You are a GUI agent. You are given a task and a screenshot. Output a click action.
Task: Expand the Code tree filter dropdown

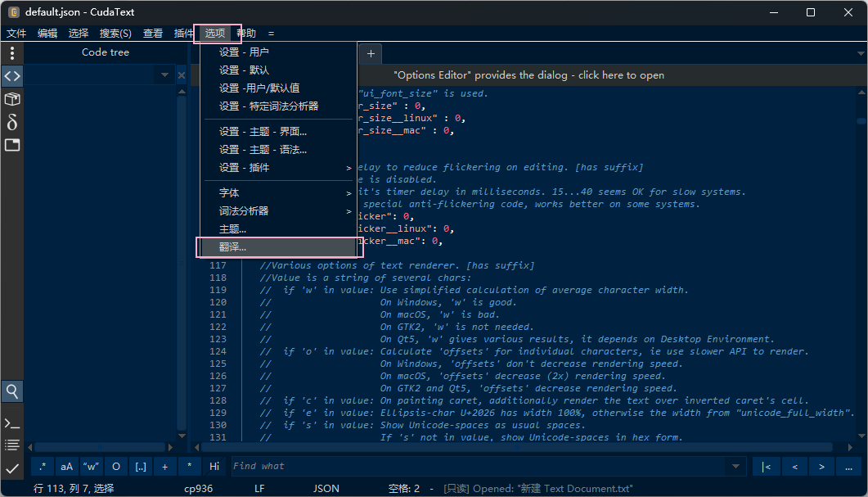(x=164, y=75)
